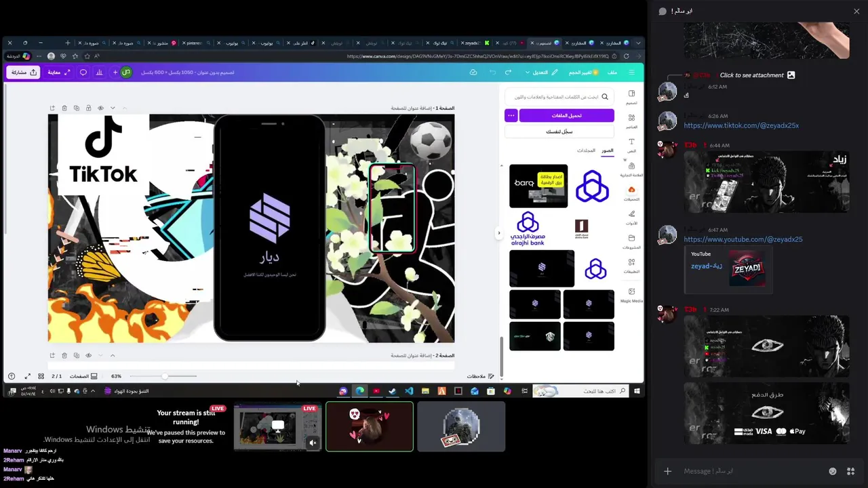Open the Resize (تغيير الحجم) menu
The image size is (868, 488).
point(583,73)
